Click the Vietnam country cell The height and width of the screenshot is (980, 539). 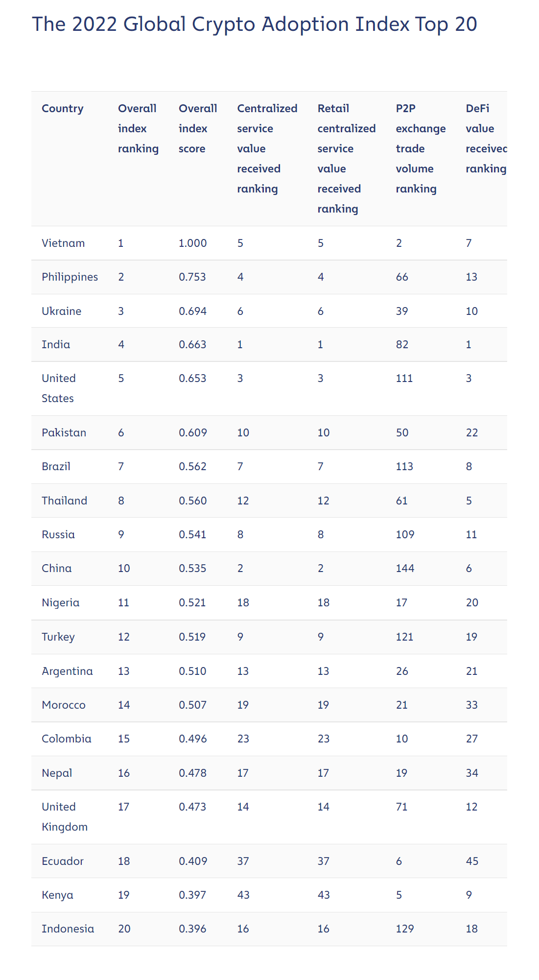(63, 243)
